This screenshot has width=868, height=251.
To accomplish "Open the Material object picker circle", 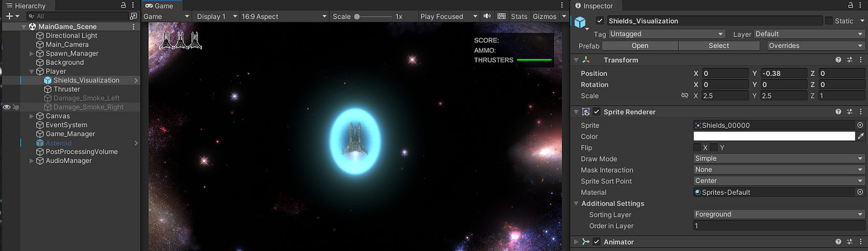I will [x=860, y=192].
